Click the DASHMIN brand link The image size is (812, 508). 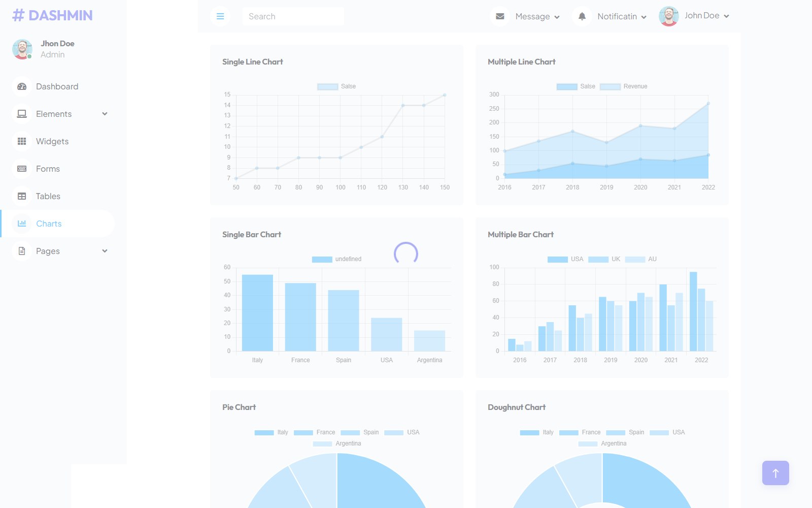click(52, 15)
